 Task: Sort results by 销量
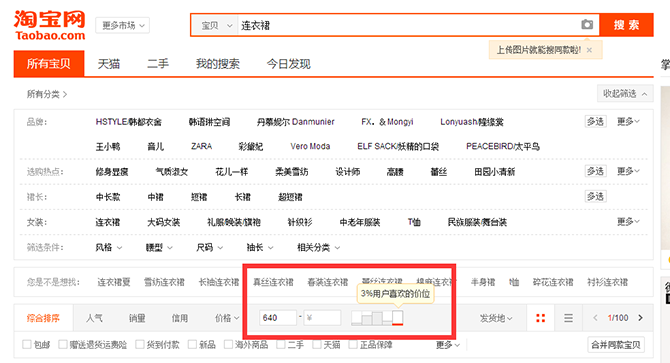click(137, 318)
